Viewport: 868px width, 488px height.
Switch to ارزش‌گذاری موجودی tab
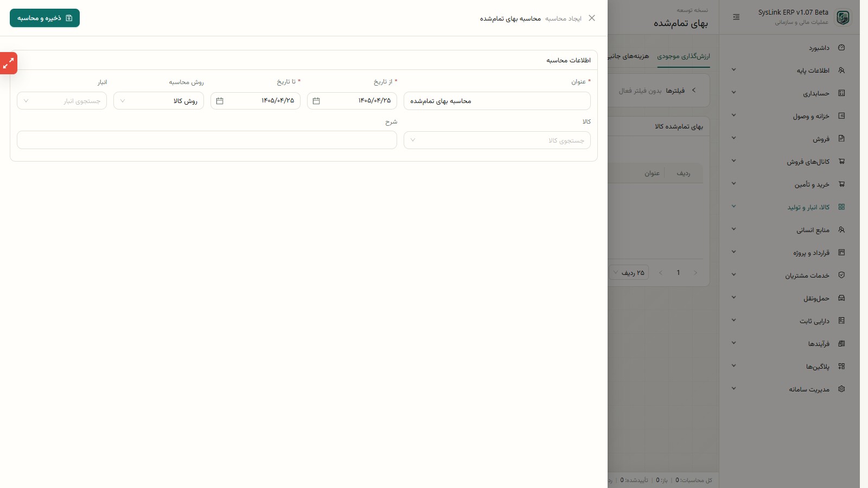684,56
